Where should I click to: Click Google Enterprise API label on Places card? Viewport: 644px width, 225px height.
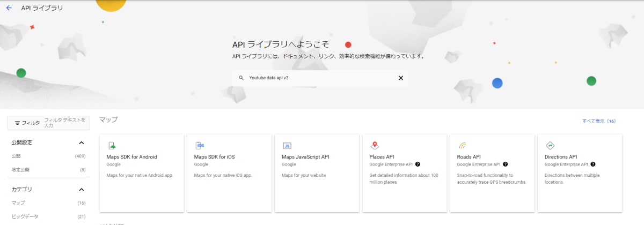[391, 164]
